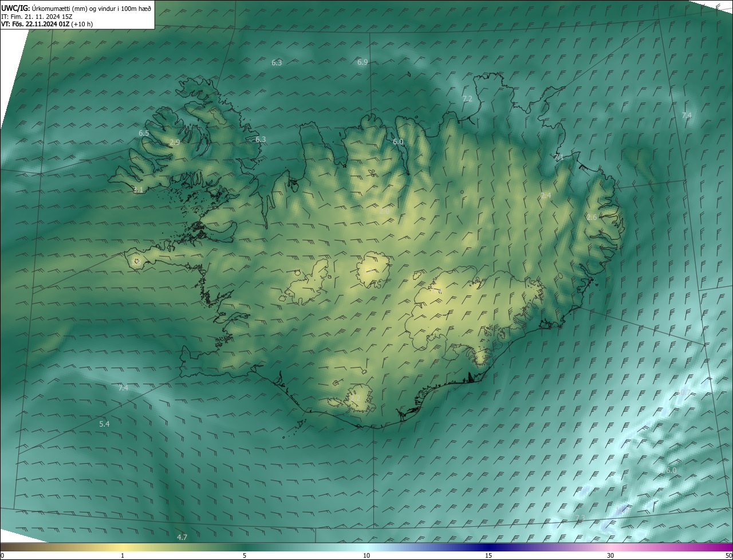Click the color scale tick labeled 30
733x560 pixels.
[x=610, y=555]
